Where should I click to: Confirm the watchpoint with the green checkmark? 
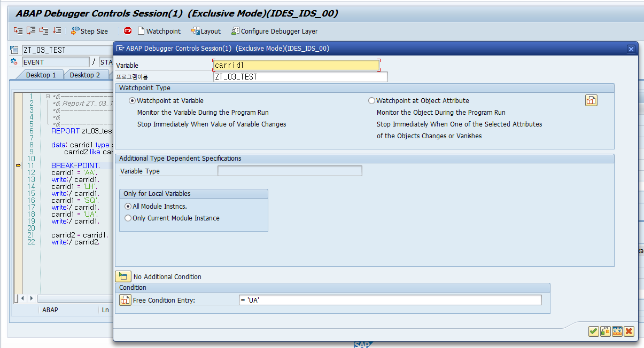pyautogui.click(x=593, y=331)
